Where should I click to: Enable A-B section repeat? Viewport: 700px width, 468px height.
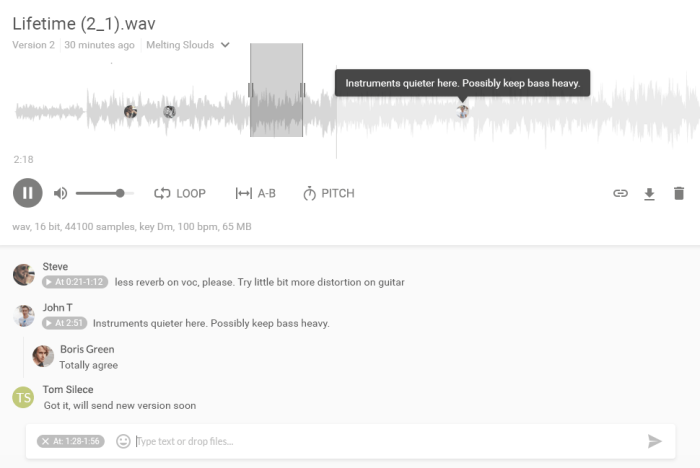255,193
